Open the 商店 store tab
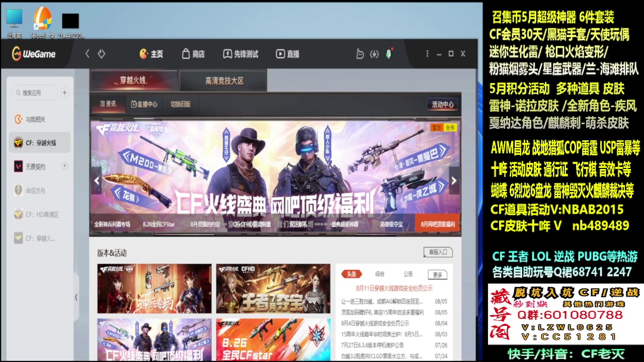This screenshot has height=362, width=644. point(193,54)
